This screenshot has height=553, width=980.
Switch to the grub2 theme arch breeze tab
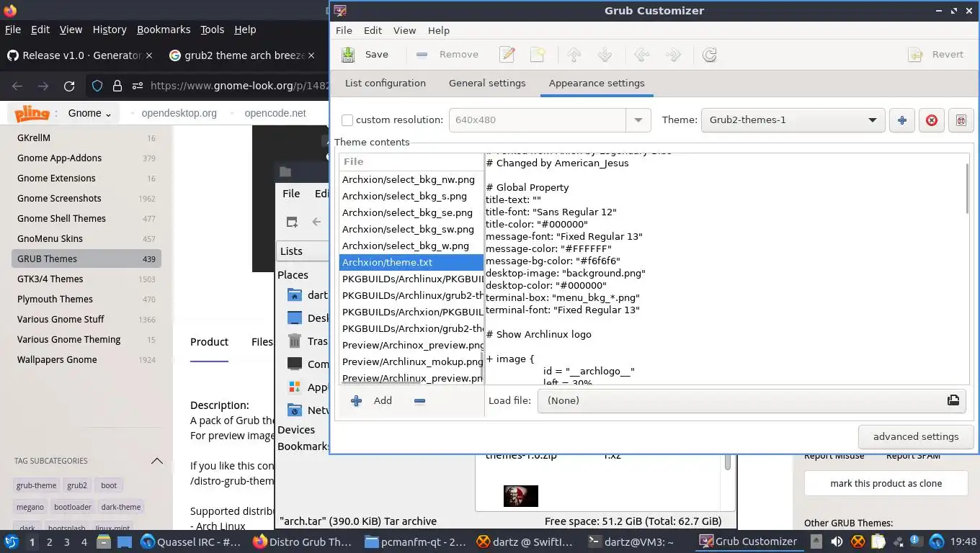pos(243,55)
